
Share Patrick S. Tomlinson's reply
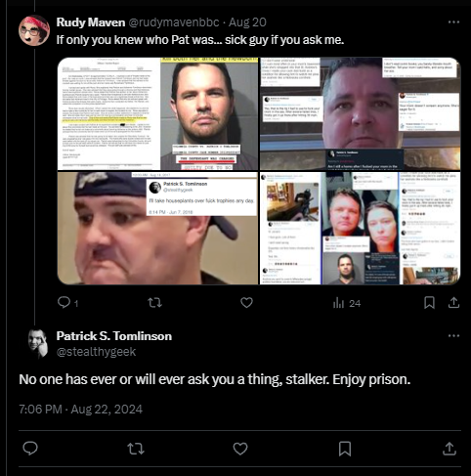pyautogui.click(x=450, y=449)
